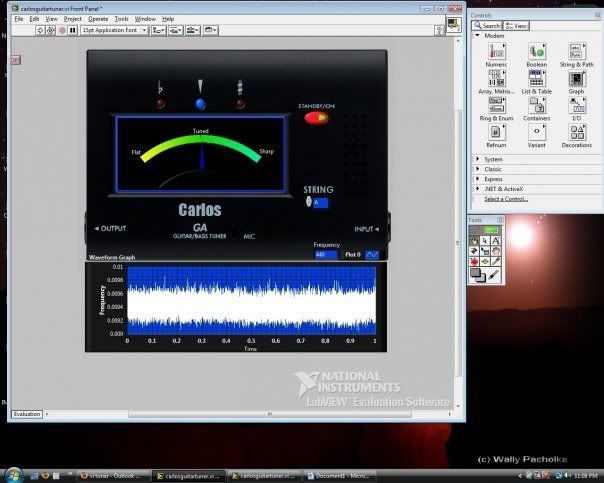
Task: Open the Reorder dropdown
Action: tap(211, 30)
